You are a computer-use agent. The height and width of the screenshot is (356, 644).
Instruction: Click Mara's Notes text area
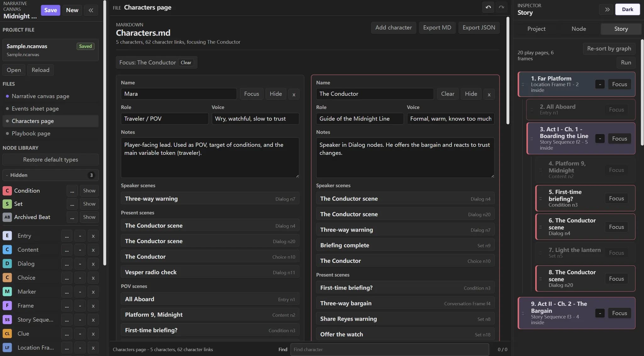coord(210,158)
